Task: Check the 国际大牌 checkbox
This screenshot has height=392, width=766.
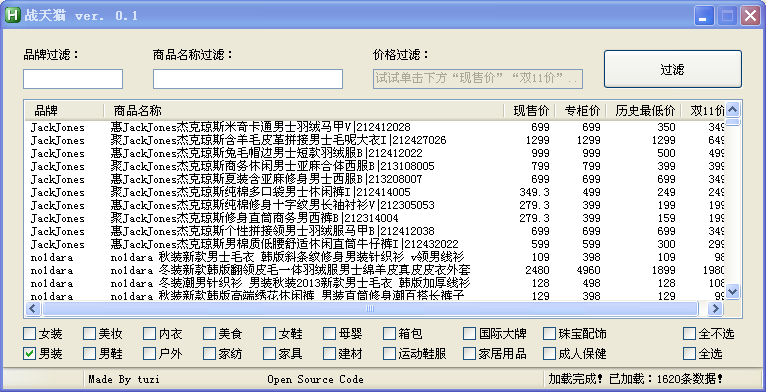Action: coord(469,334)
